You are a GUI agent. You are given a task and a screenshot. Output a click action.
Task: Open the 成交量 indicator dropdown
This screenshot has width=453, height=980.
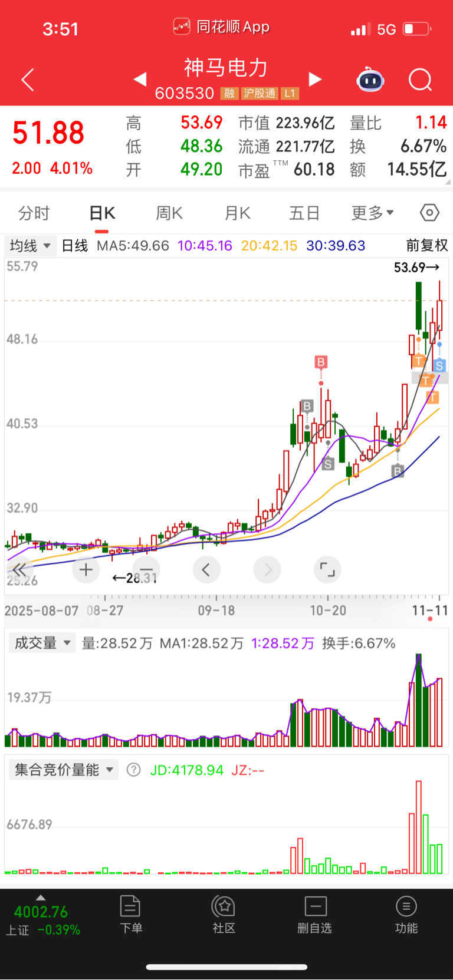[x=42, y=643]
